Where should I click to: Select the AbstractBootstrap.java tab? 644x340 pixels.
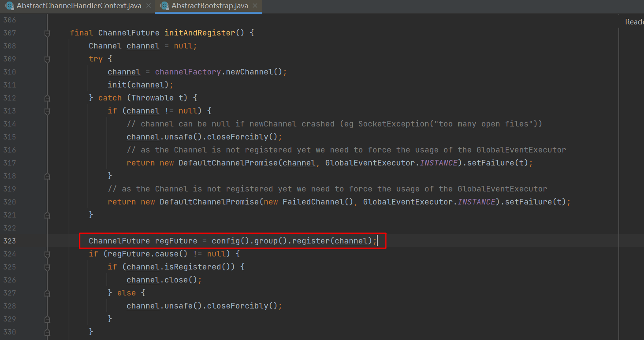209,6
